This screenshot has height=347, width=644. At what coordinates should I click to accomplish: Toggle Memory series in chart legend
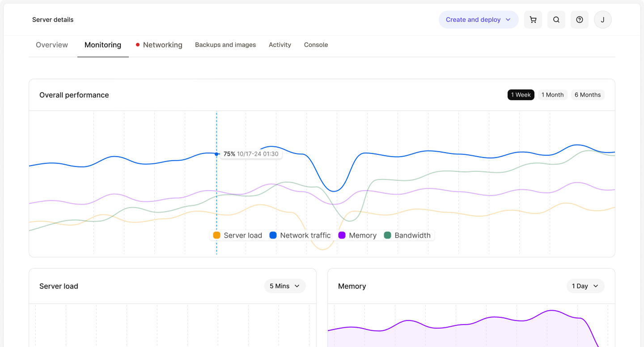click(x=357, y=236)
